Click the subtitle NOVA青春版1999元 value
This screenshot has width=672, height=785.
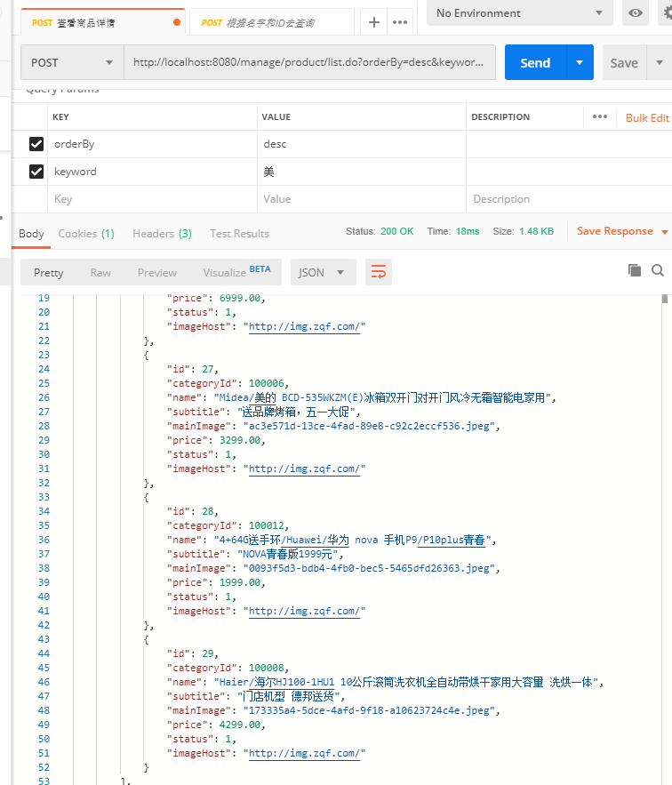(x=288, y=554)
